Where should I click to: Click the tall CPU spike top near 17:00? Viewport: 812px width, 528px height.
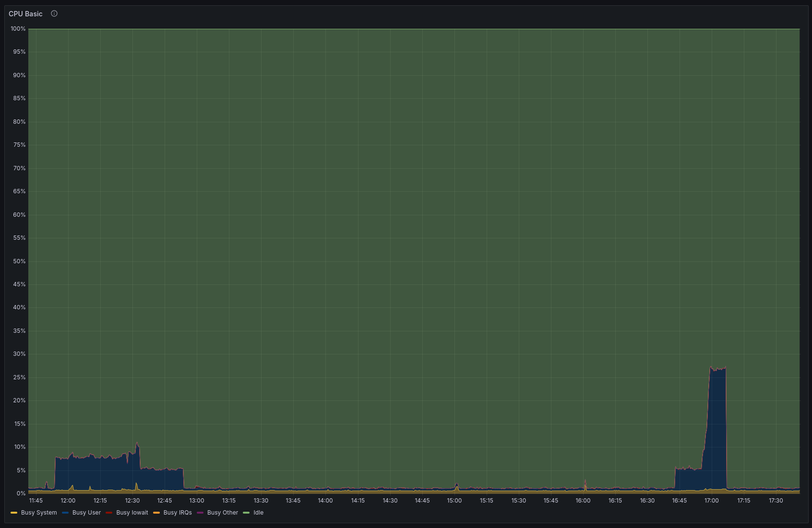pyautogui.click(x=718, y=369)
